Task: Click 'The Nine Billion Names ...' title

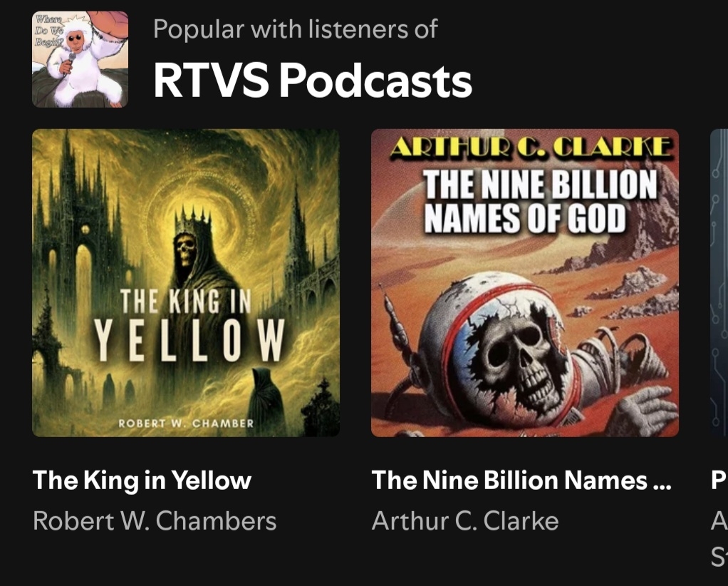Action: (521, 480)
